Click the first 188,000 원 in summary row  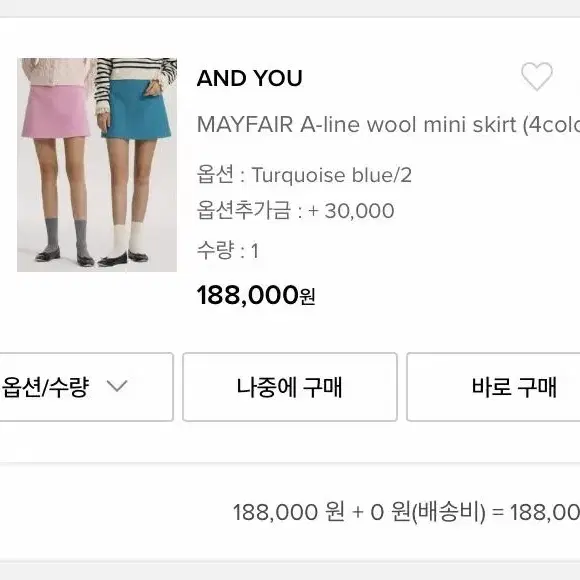[x=289, y=512]
